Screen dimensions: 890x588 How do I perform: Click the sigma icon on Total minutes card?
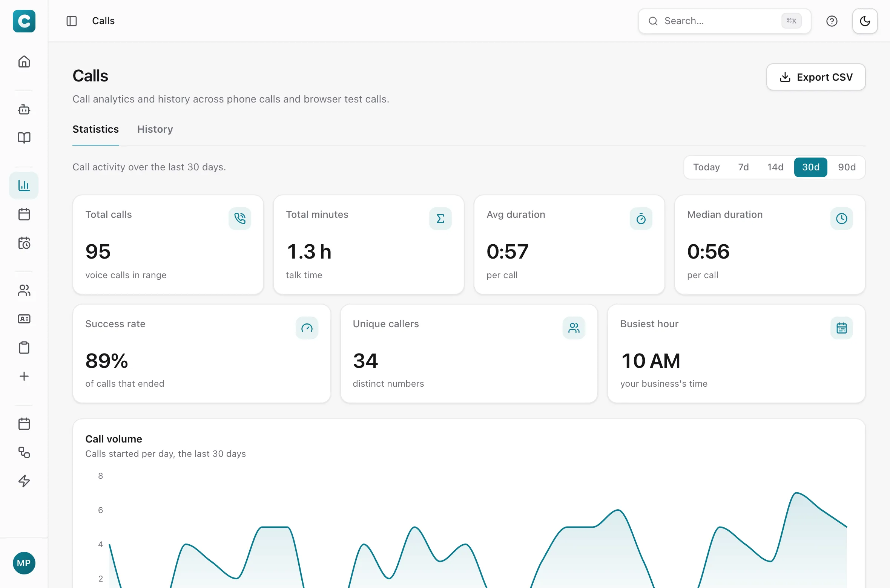click(x=440, y=219)
